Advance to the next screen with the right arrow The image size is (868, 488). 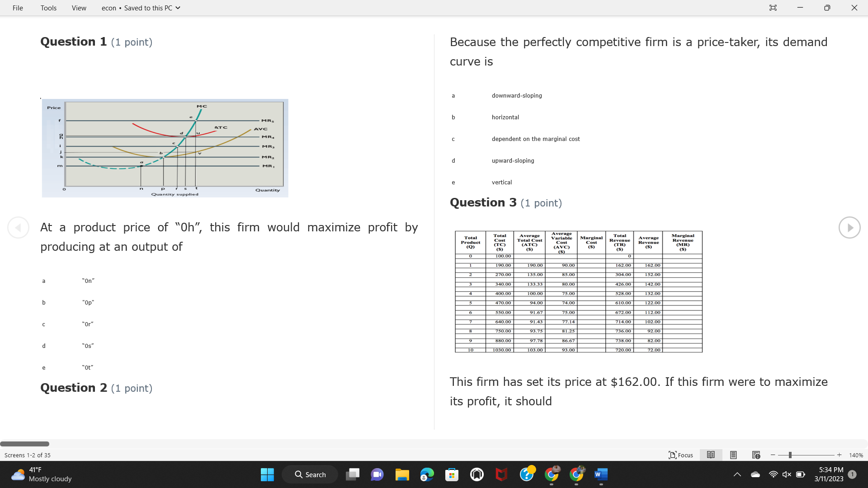849,227
